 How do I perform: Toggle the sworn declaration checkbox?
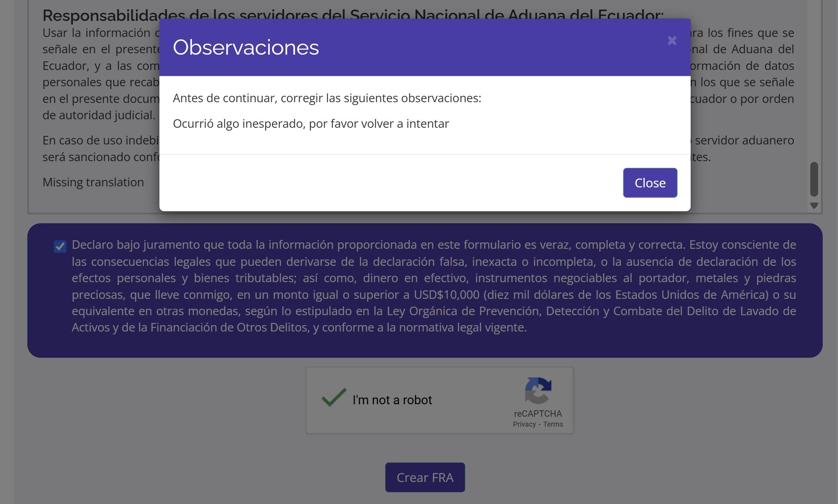(x=60, y=246)
